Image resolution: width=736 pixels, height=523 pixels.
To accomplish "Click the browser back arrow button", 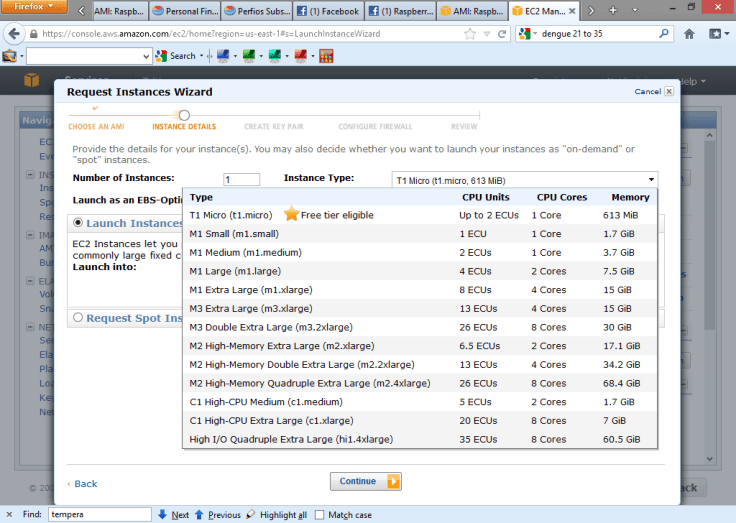I will pyautogui.click(x=13, y=33).
